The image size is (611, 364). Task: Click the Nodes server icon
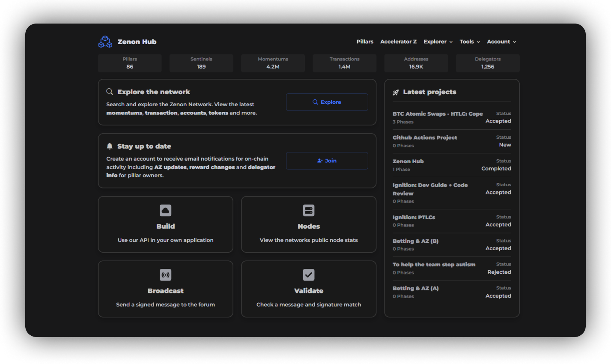(308, 210)
